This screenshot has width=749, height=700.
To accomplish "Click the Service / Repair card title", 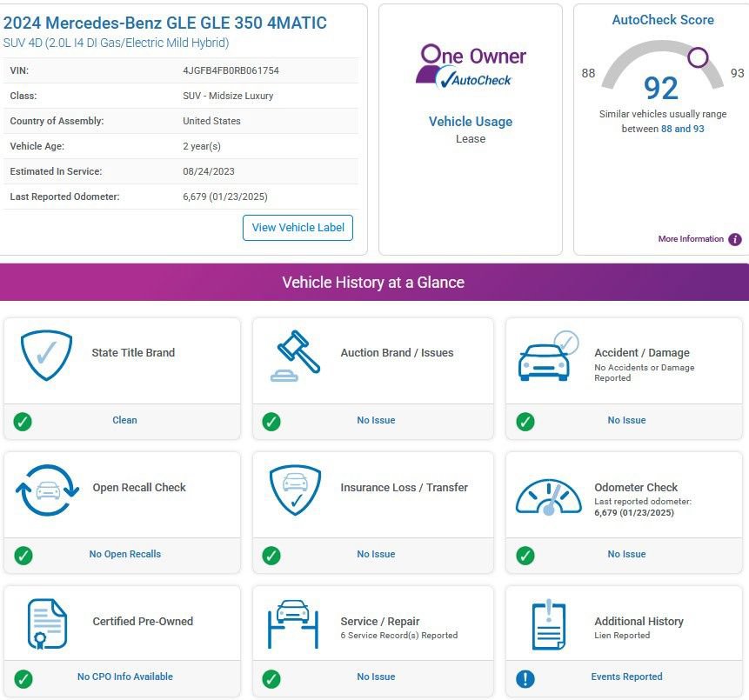I will point(380,621).
